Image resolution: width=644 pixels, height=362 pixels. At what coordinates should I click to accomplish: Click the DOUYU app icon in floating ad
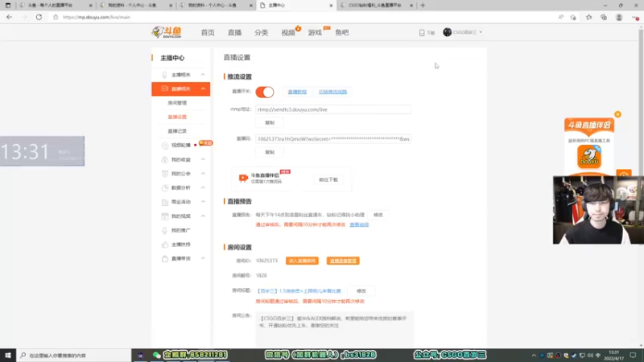coord(589,156)
